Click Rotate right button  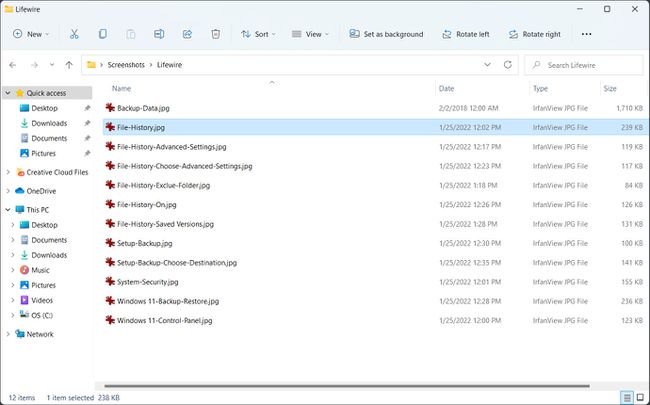coord(535,34)
